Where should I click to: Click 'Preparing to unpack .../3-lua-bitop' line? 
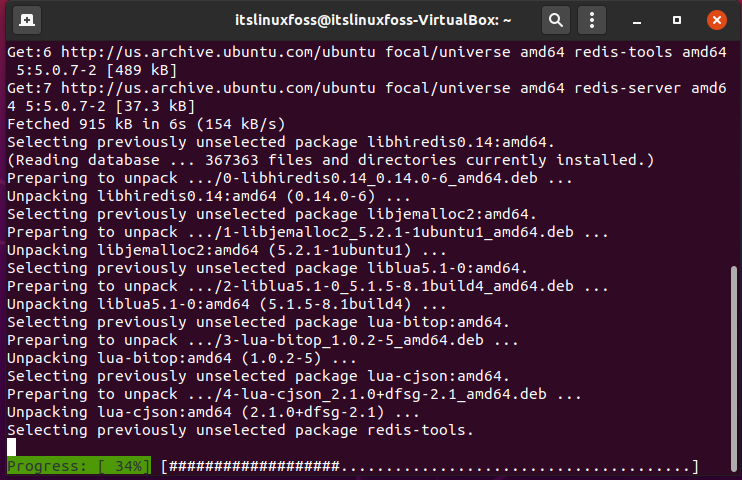263,340
